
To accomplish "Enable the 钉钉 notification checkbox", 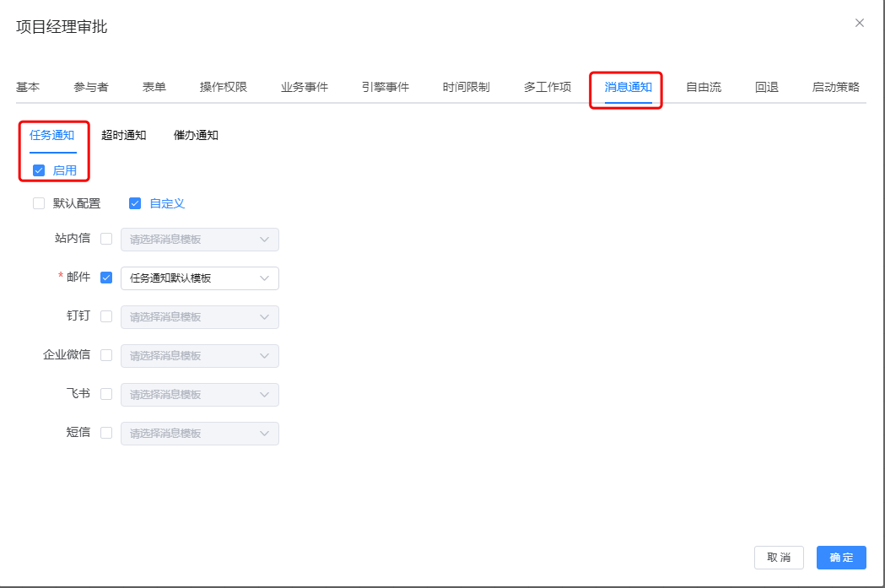I will point(106,316).
